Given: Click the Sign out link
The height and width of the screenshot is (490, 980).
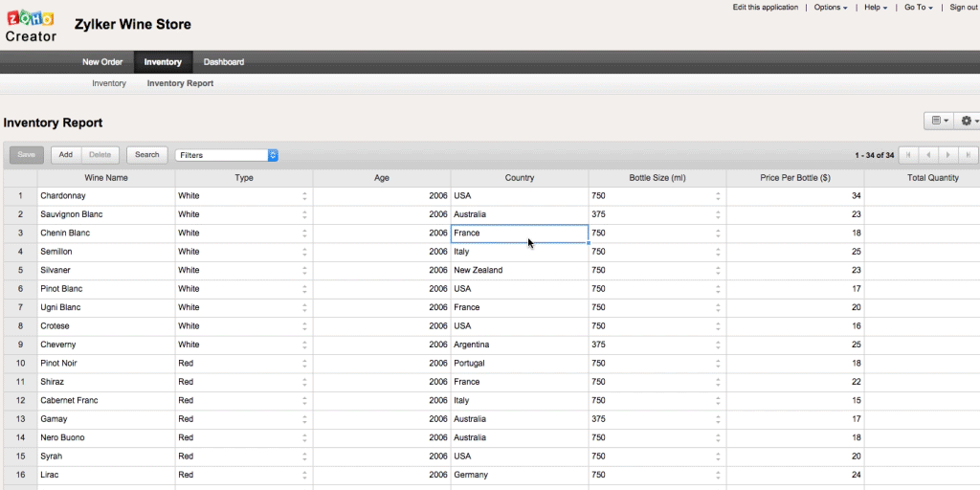Looking at the screenshot, I should [x=964, y=8].
